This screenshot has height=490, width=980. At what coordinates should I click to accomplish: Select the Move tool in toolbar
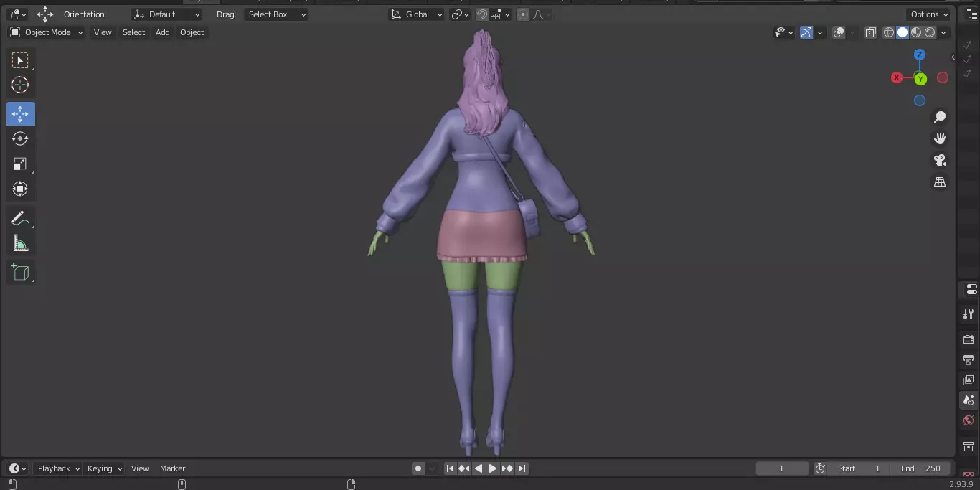[x=20, y=113]
